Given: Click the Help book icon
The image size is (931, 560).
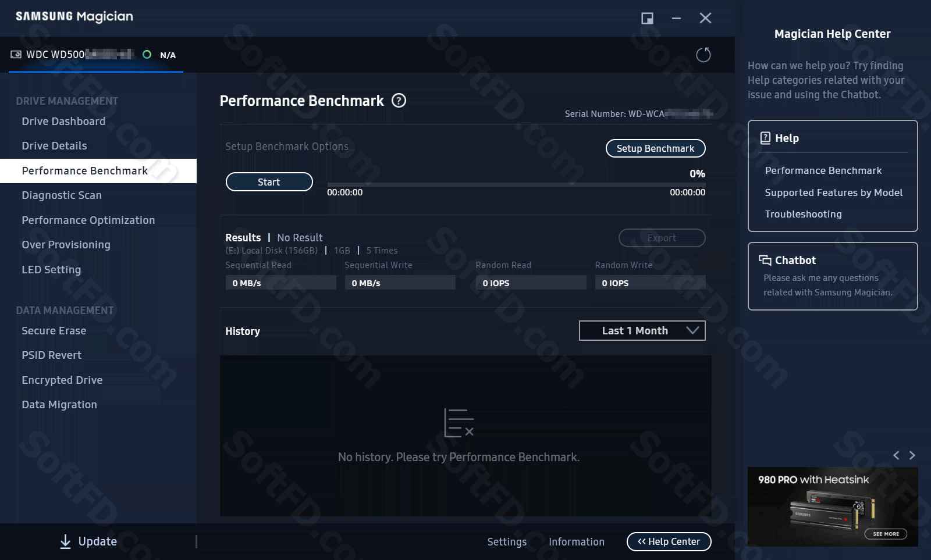Looking at the screenshot, I should [x=766, y=138].
